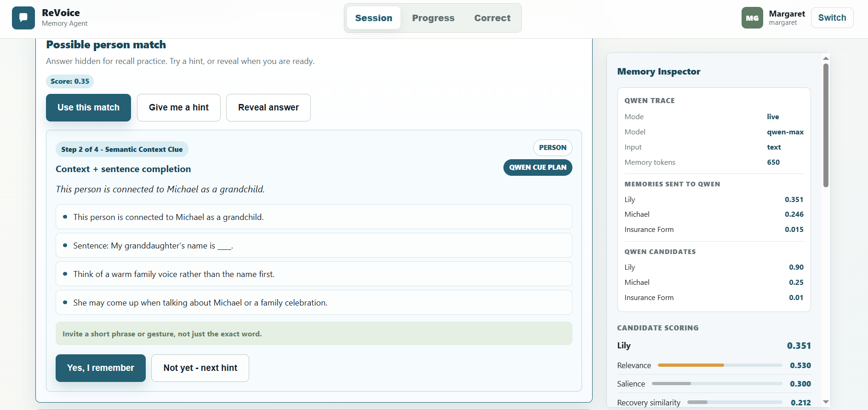Switch to the Progress tab

tap(433, 18)
